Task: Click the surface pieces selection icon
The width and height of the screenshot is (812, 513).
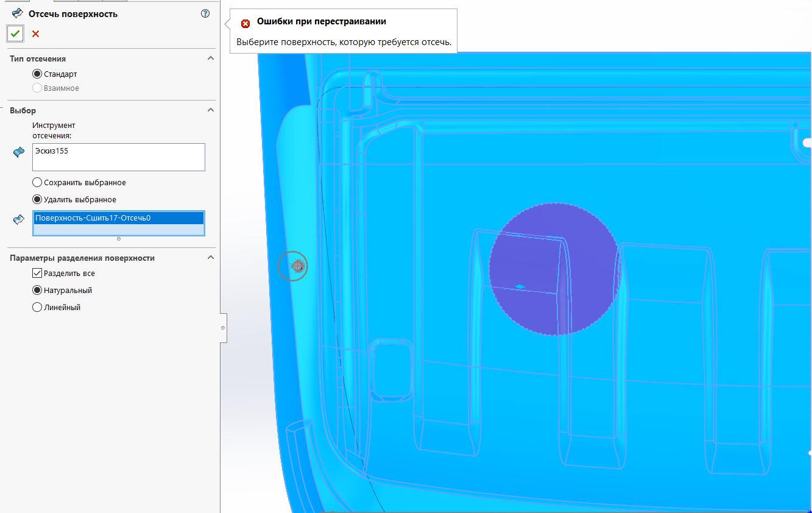Action: [18, 220]
